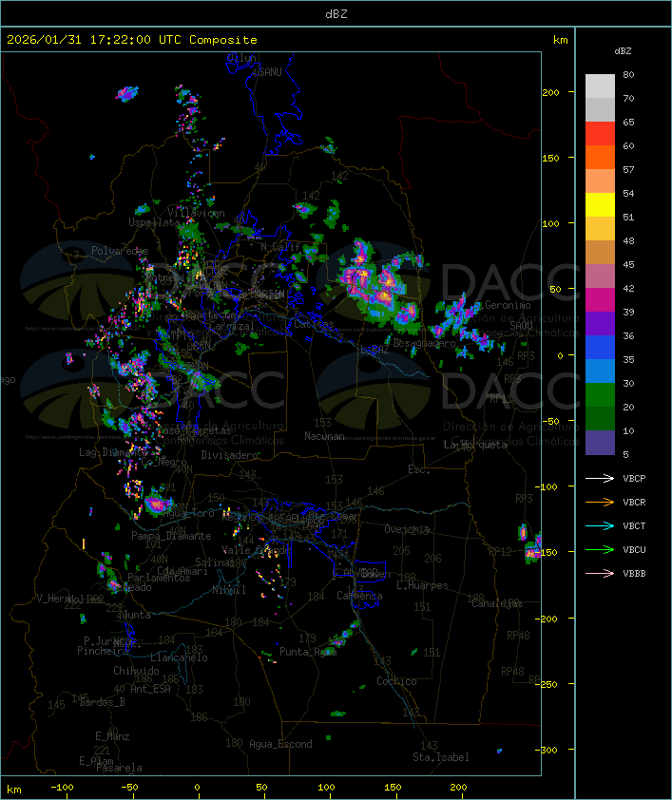
Task: Click the dBZ title at the top
Action: point(336,13)
